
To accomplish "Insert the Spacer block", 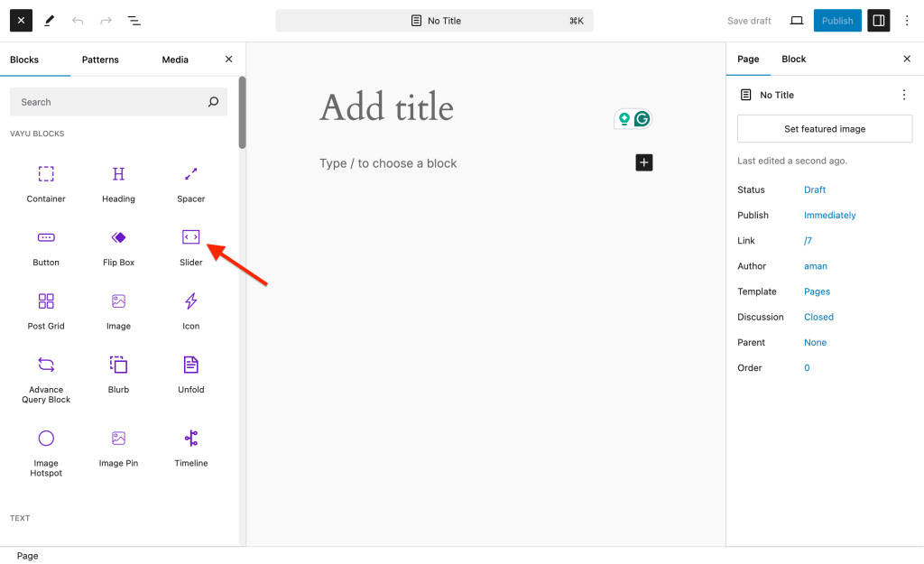I will 190,182.
